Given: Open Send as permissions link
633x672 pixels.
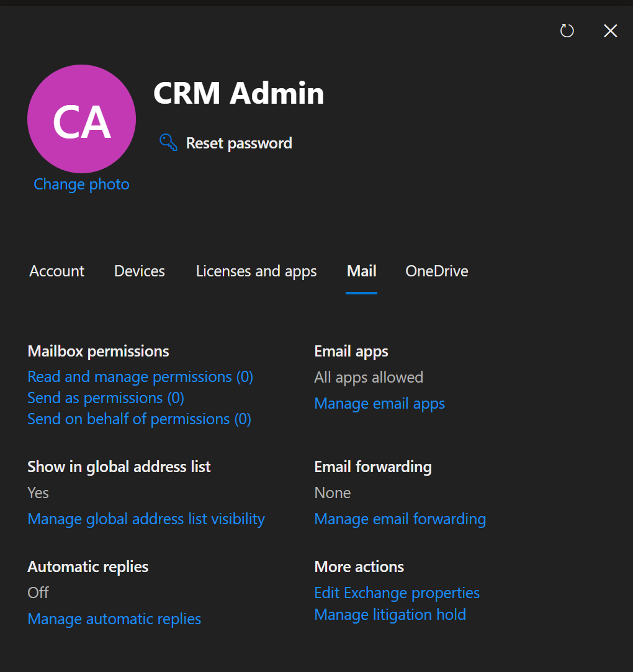Looking at the screenshot, I should 105,398.
